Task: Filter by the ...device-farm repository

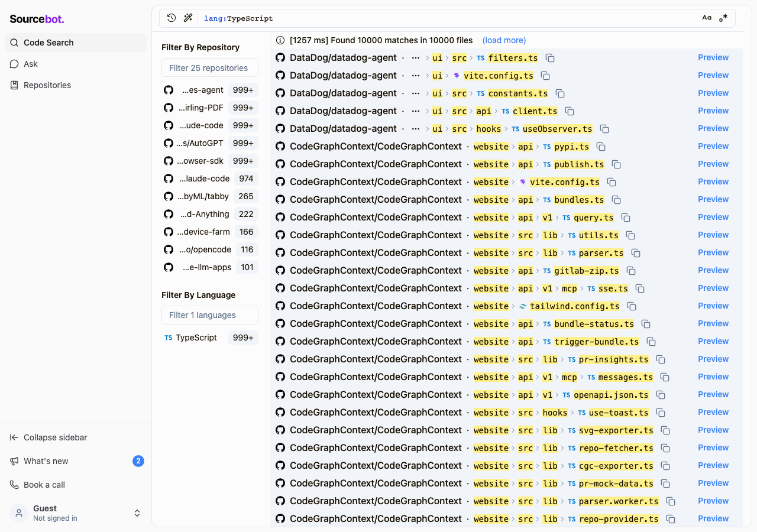Action: [x=210, y=232]
